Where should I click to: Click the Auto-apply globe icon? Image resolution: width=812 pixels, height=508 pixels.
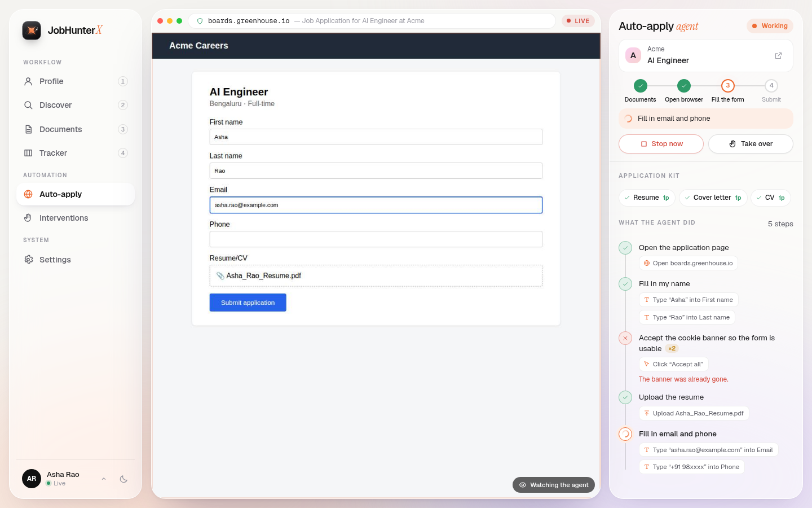[28, 194]
